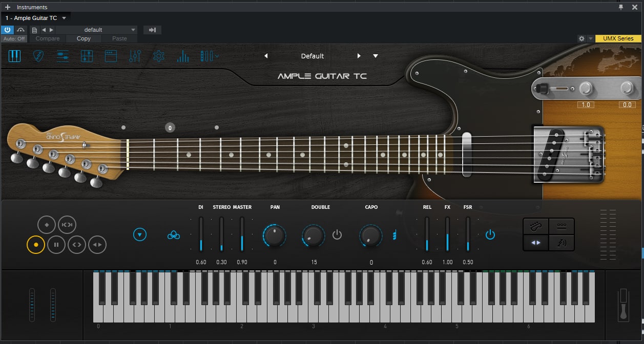This screenshot has height=344, width=644.
Task: Select the pickup dots mode button
Action: click(562, 226)
